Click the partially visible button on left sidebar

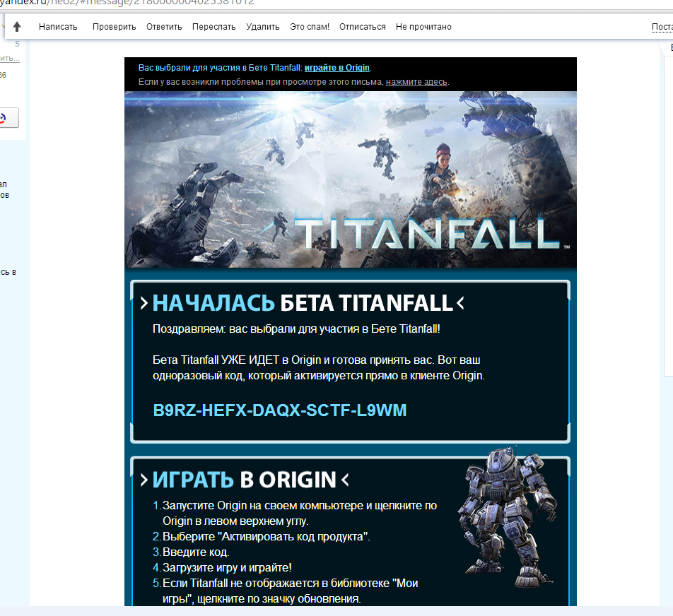(x=8, y=117)
